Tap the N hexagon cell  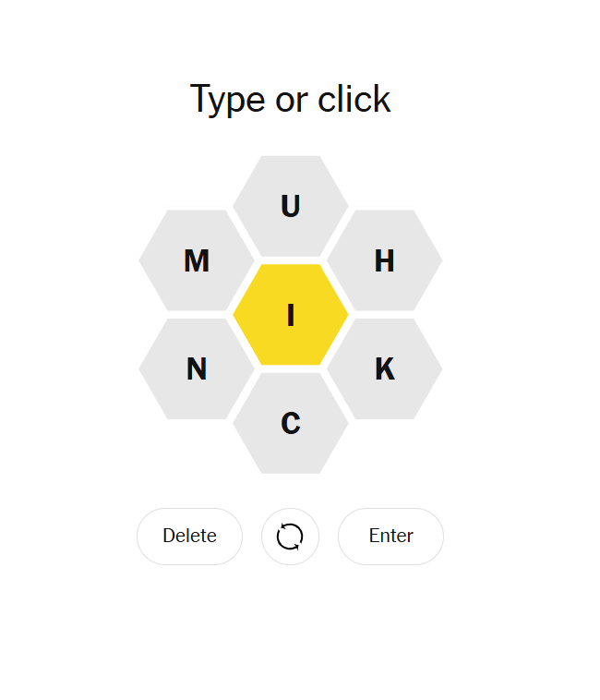click(x=197, y=369)
